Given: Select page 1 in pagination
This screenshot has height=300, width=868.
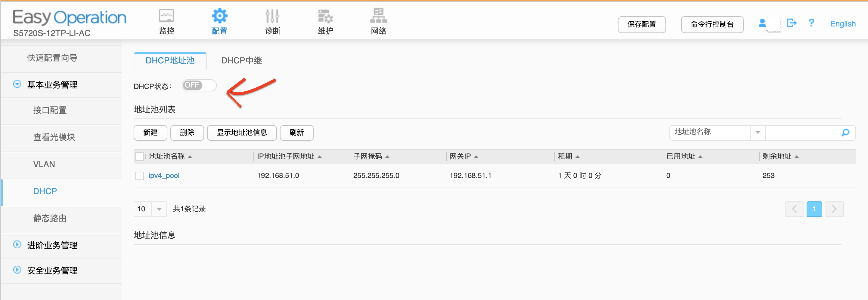Looking at the screenshot, I should [x=814, y=209].
